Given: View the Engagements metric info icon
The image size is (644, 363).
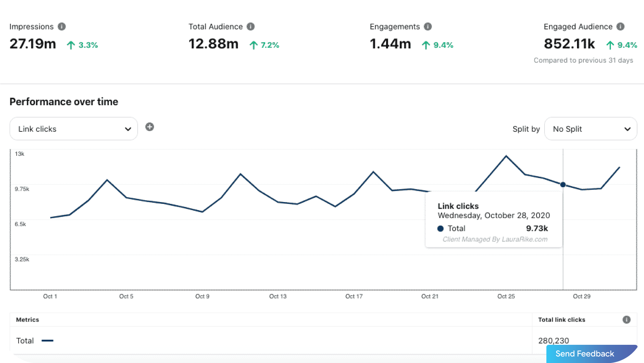Looking at the screenshot, I should coord(428,26).
